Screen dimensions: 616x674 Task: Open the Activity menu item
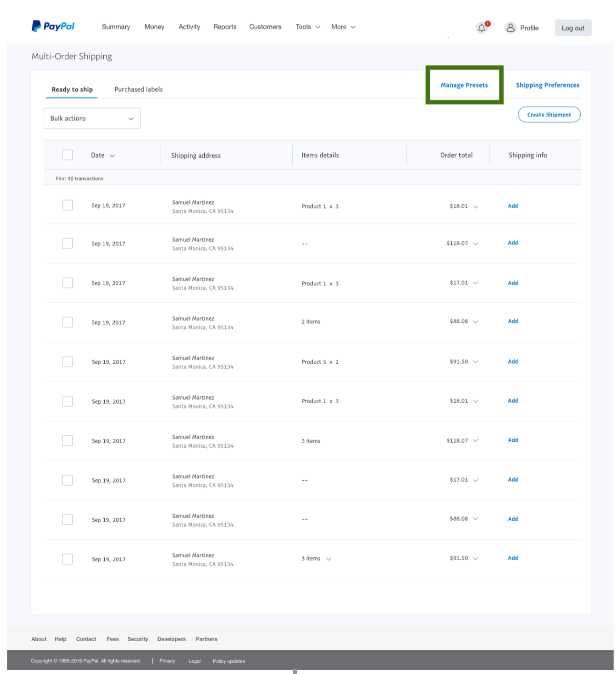[x=189, y=27]
